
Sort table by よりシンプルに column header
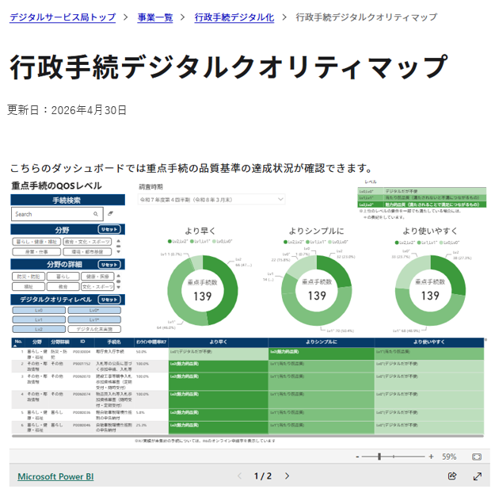click(321, 342)
